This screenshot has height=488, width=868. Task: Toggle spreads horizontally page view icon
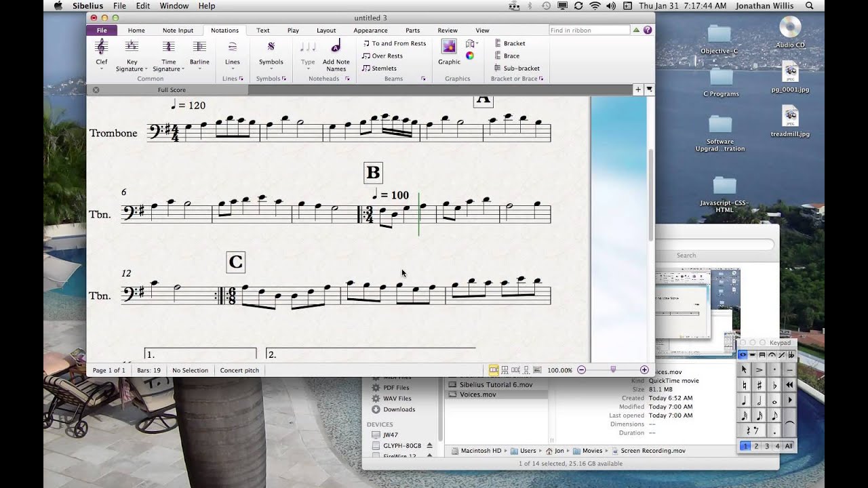[x=494, y=370]
